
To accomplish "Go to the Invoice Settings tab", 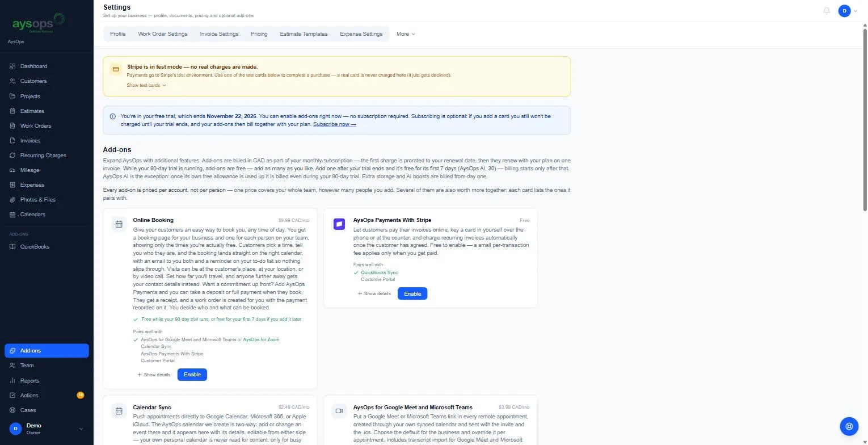I will [x=219, y=34].
